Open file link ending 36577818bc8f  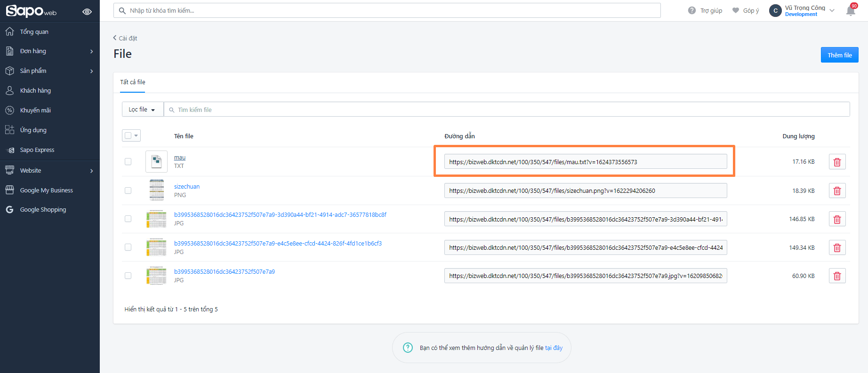pos(280,215)
